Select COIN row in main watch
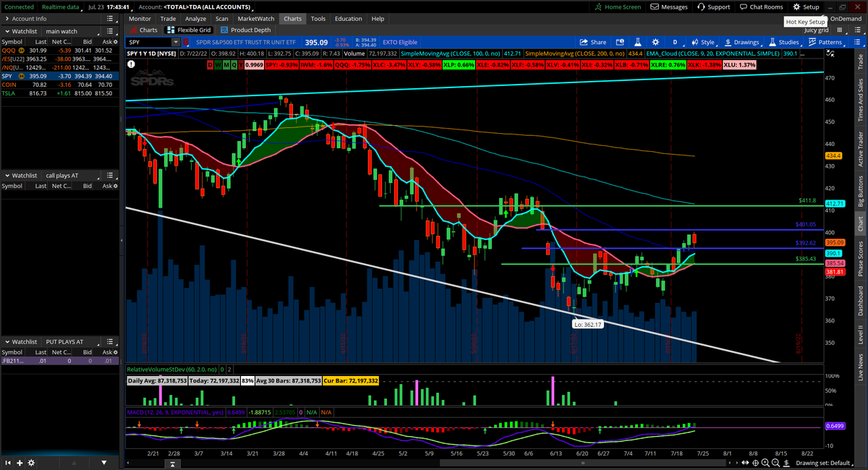This screenshot has width=868, height=470. tap(61, 84)
